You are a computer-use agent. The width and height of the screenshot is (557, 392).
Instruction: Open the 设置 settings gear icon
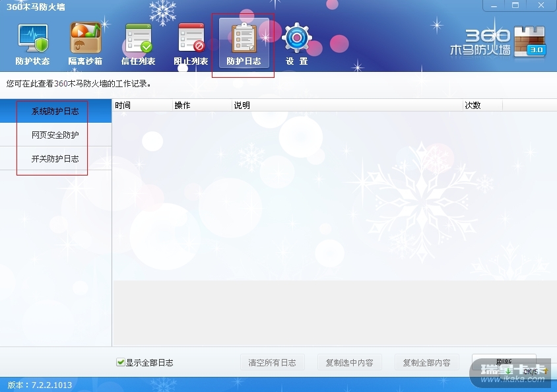point(296,45)
